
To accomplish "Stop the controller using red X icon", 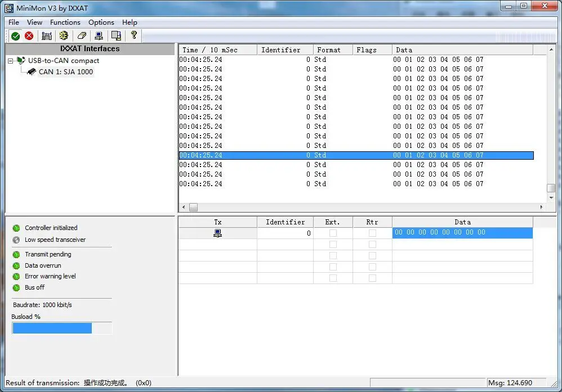I will coord(29,36).
